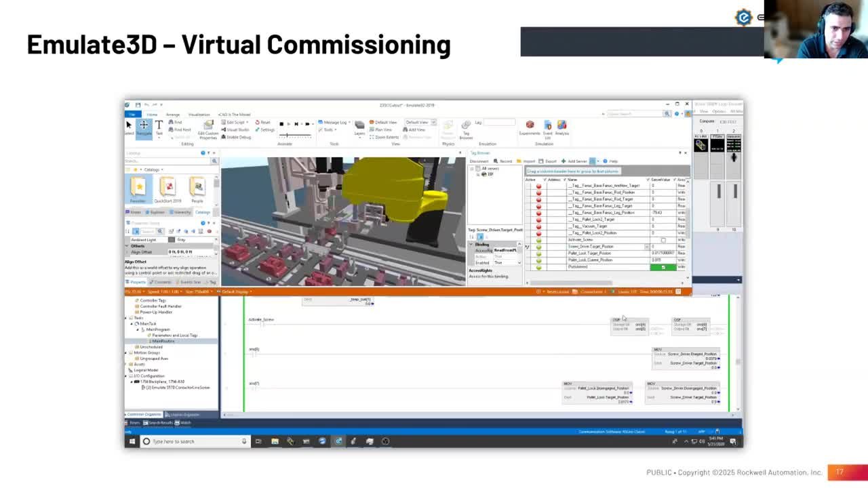Screen dimensions: 868x488
Task: Collapse the MainProgram tree node
Action: [138, 329]
